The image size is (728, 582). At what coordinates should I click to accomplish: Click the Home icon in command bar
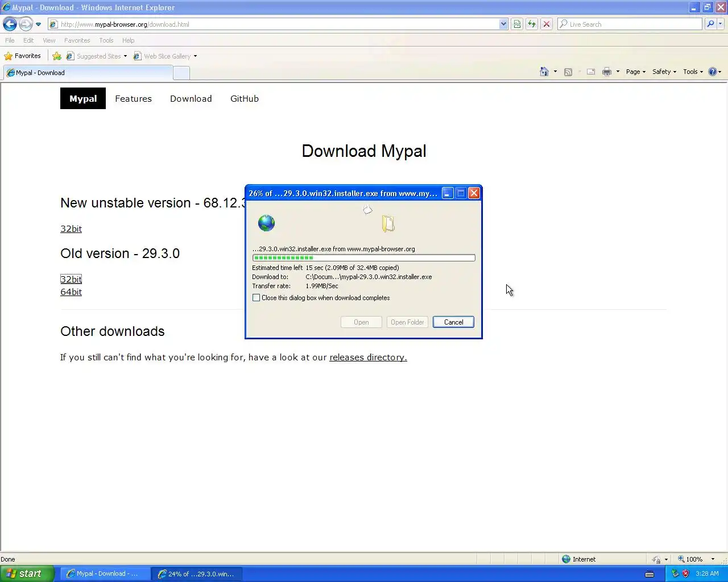pos(544,72)
